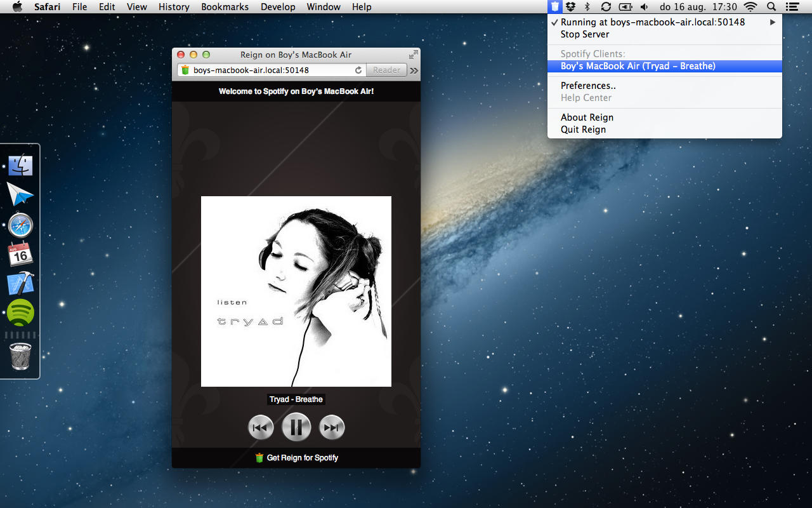Click the Reign menu bar icon
The height and width of the screenshot is (508, 812).
[x=555, y=7]
